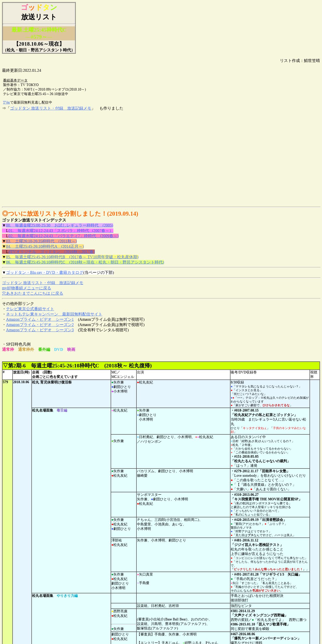Image resolution: width=322 pixels, height=644 pixels.
Task: Open Amazonプライム・ビデオ シーズン1 link
Action: [x=40, y=319]
